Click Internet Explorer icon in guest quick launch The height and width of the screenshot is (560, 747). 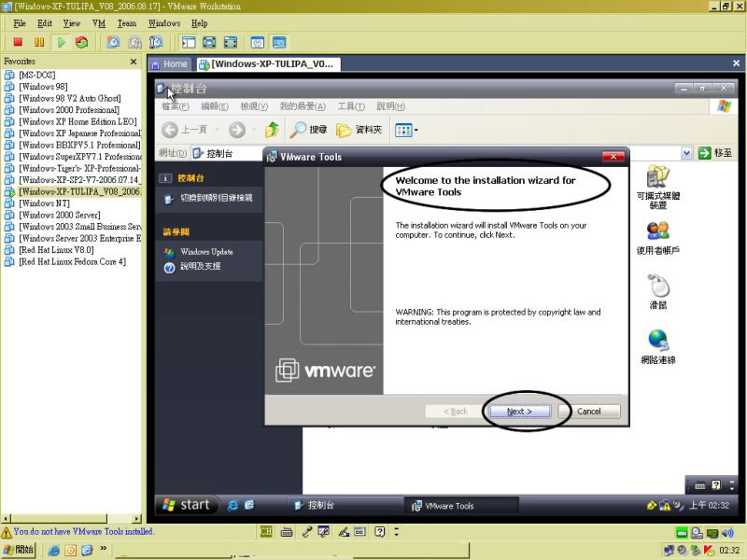pyautogui.click(x=233, y=505)
